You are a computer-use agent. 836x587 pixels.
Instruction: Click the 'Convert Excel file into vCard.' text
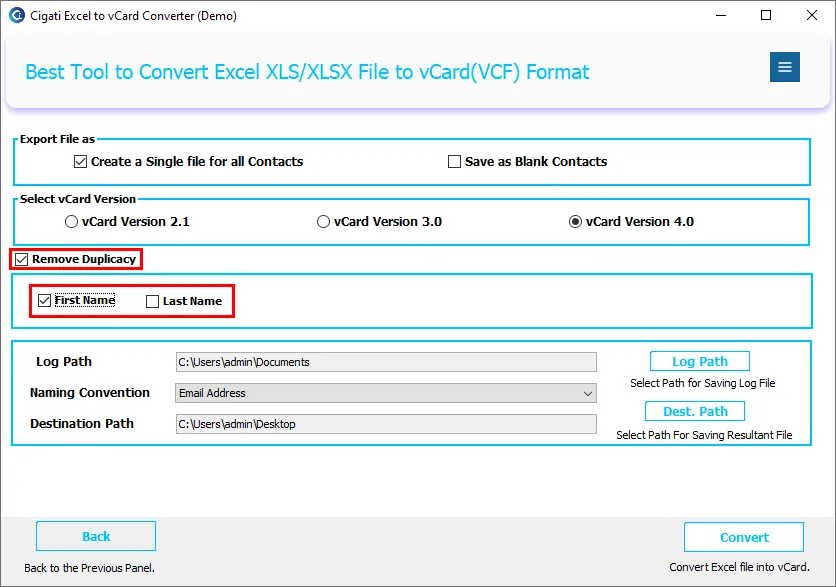(x=739, y=567)
